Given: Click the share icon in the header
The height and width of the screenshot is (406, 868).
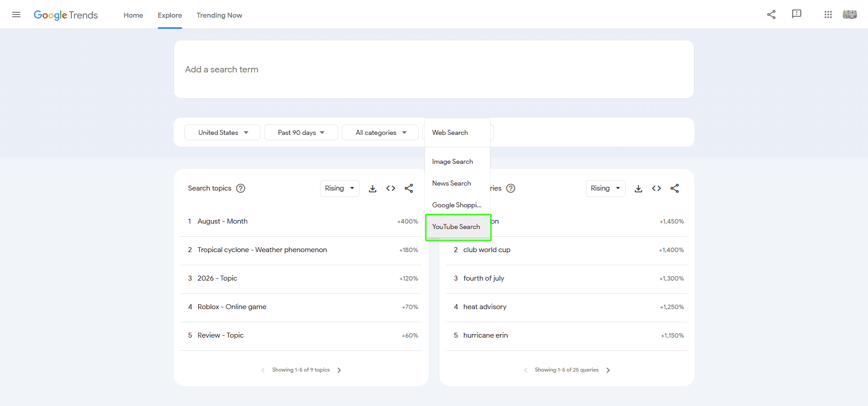Looking at the screenshot, I should click(x=771, y=14).
